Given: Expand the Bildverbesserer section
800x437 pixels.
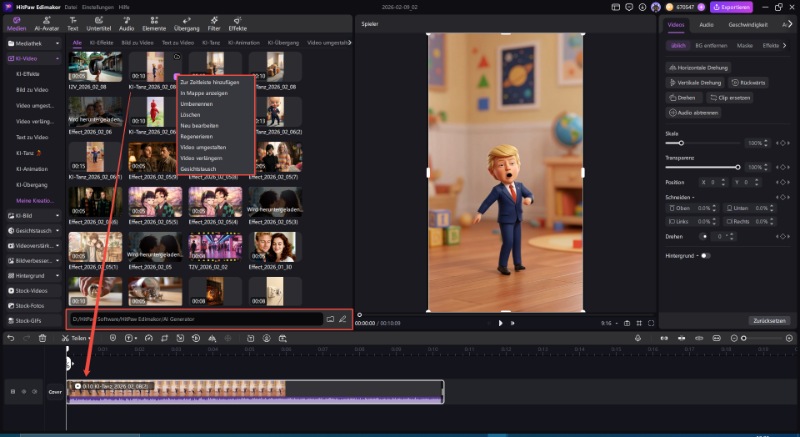Looking at the screenshot, I should [x=57, y=261].
